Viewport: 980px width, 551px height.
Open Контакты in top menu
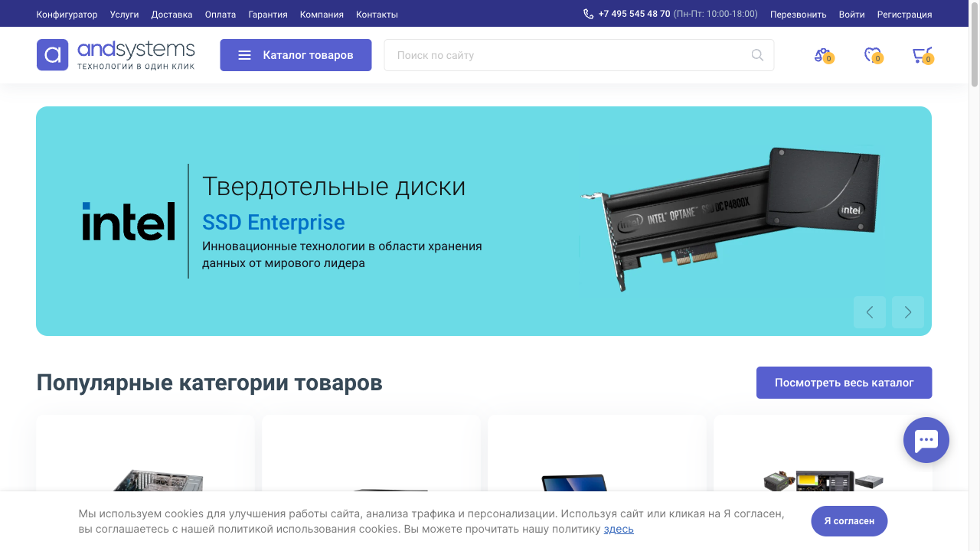(x=377, y=15)
